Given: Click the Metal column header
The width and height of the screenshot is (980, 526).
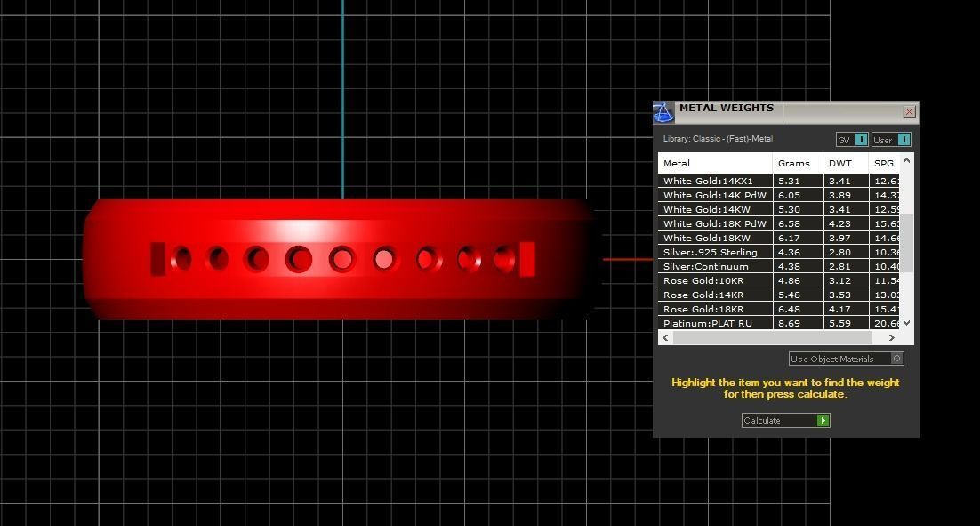Looking at the screenshot, I should pyautogui.click(x=716, y=163).
